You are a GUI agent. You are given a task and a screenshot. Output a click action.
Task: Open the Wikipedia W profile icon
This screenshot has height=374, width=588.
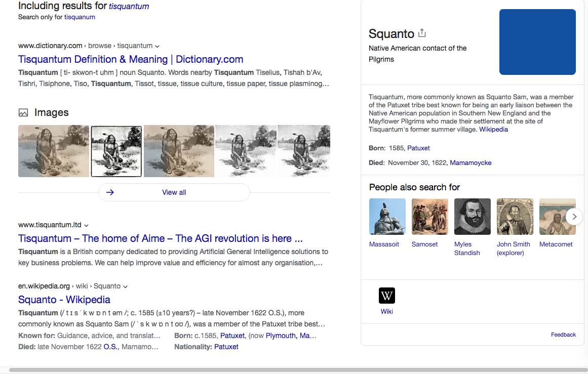click(386, 296)
